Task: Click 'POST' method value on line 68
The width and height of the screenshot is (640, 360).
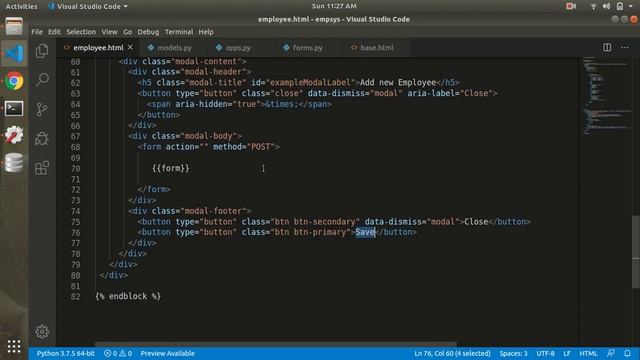Action: [x=260, y=147]
